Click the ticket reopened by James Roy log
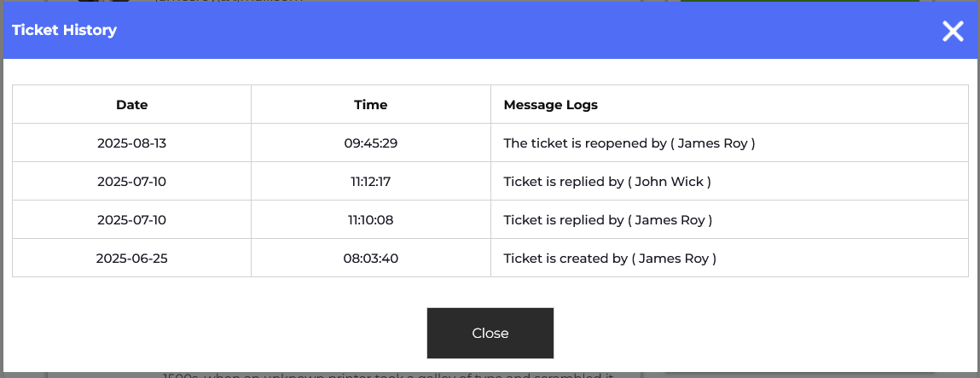 tap(629, 143)
